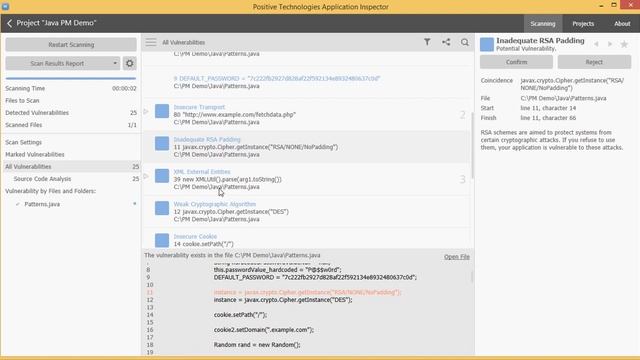Click the scanning progress bar
Screen dimensions: 640x360
[71, 78]
